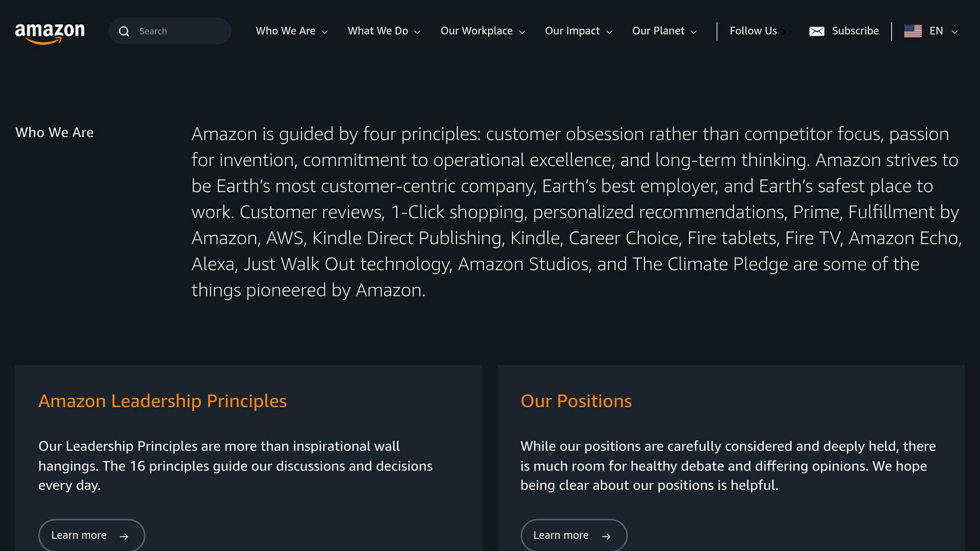Click the arrow inside Our Positions Learn more button
The height and width of the screenshot is (551, 980).
(x=606, y=535)
